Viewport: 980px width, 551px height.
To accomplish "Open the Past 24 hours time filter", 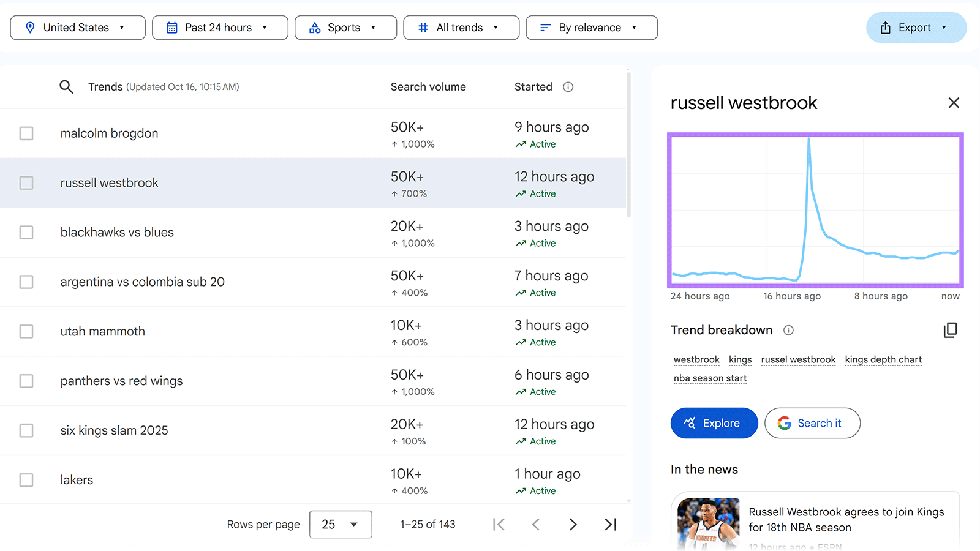I will tap(220, 27).
